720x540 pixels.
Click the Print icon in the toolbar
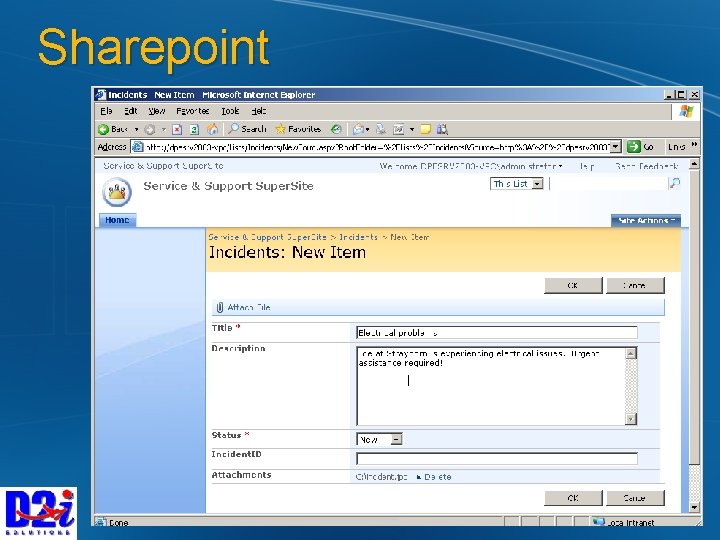[381, 129]
